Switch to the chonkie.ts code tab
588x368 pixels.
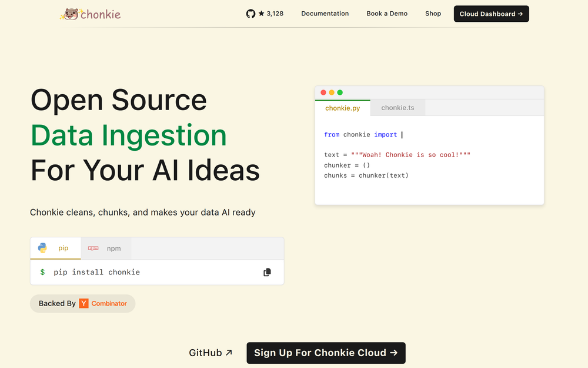[x=397, y=108]
